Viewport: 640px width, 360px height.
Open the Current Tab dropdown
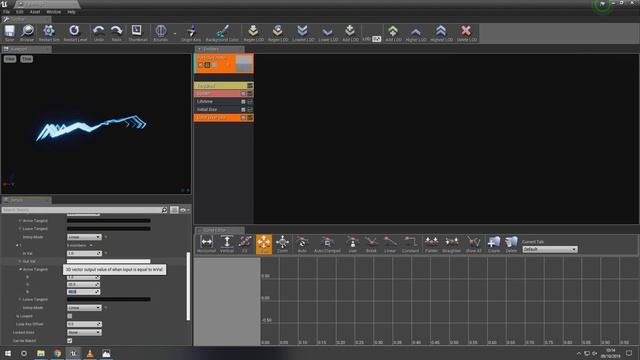pyautogui.click(x=550, y=249)
